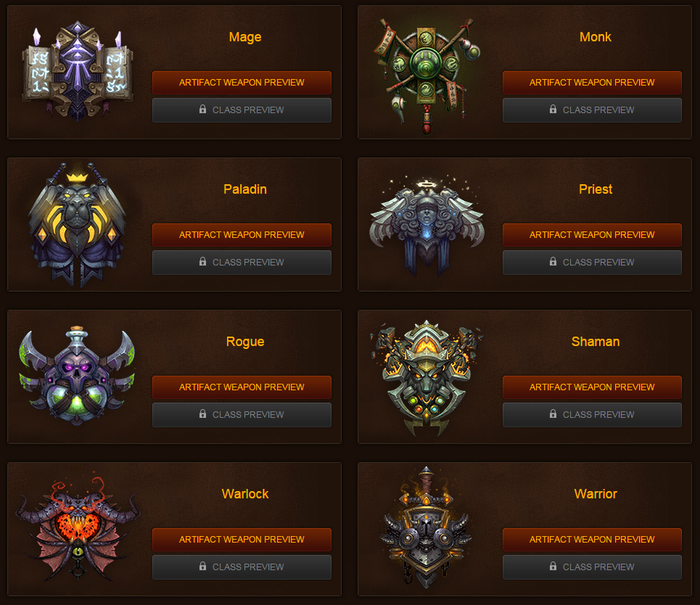Screen dimensions: 700x605
Task: Click the locked Priest Class Preview button
Action: pyautogui.click(x=592, y=262)
